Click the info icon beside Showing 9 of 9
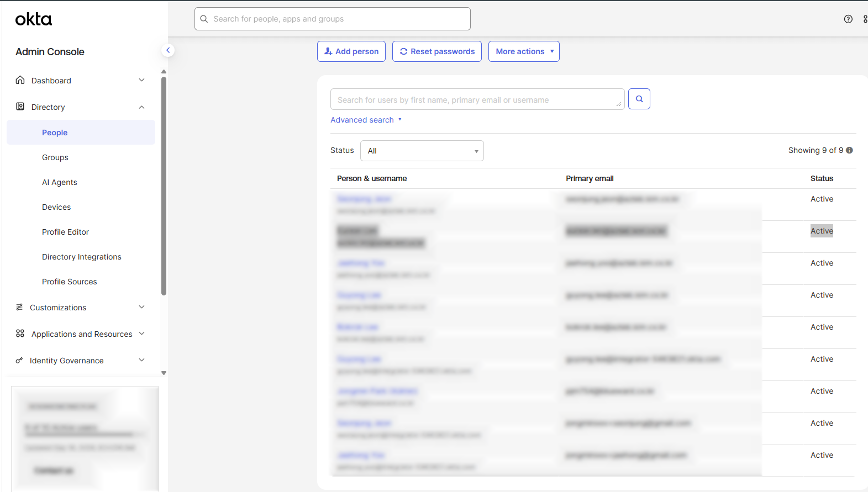Image resolution: width=868 pixels, height=492 pixels. click(x=849, y=150)
